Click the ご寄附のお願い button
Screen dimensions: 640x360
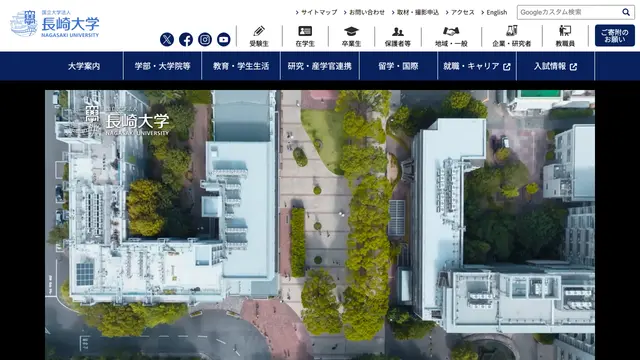click(615, 36)
